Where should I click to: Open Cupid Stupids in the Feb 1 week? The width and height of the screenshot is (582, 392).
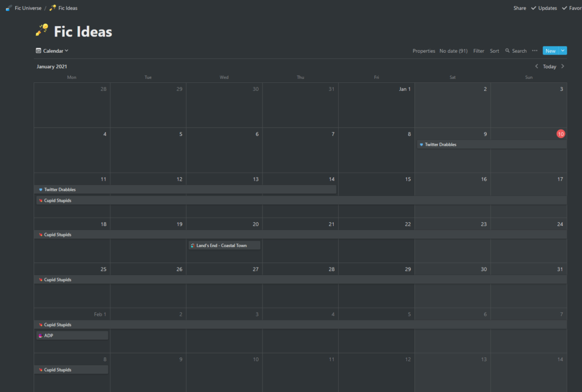pyautogui.click(x=300, y=324)
